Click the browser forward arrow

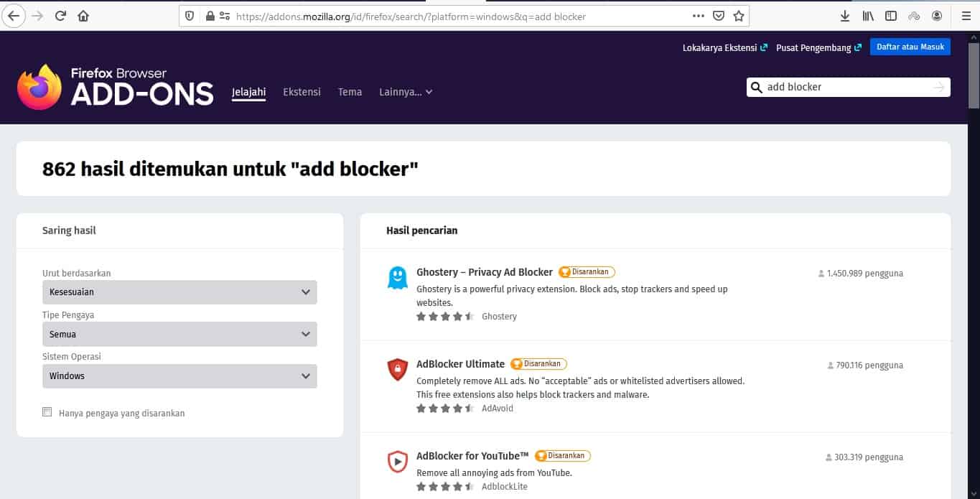click(x=37, y=15)
